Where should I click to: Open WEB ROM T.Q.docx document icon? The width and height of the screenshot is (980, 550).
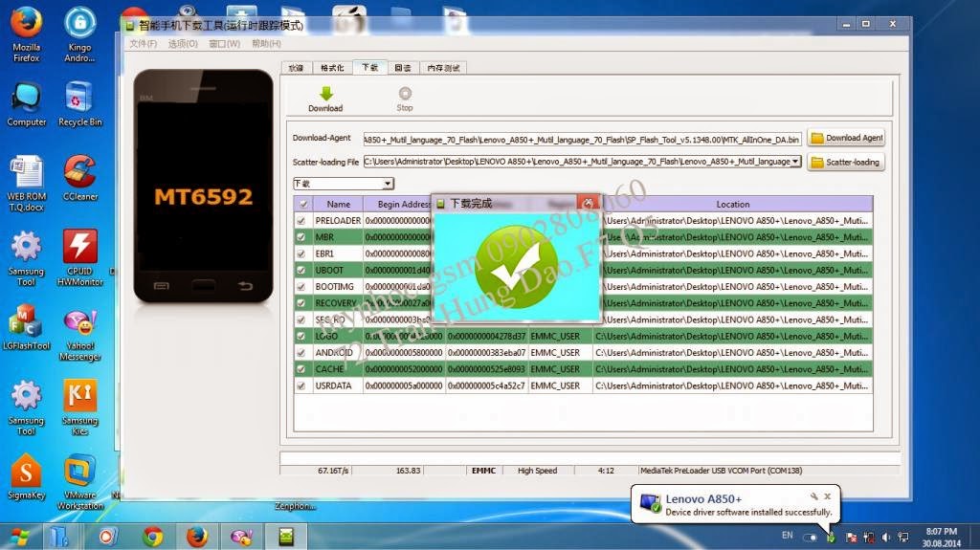click(26, 183)
